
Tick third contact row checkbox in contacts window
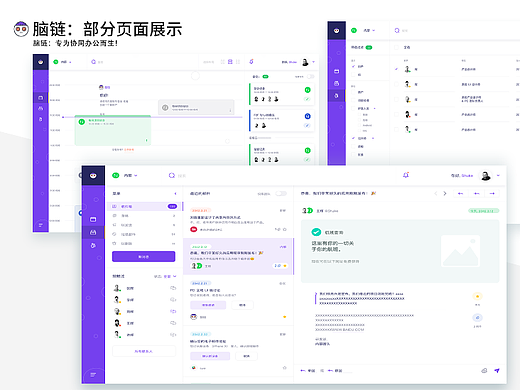pos(396,99)
